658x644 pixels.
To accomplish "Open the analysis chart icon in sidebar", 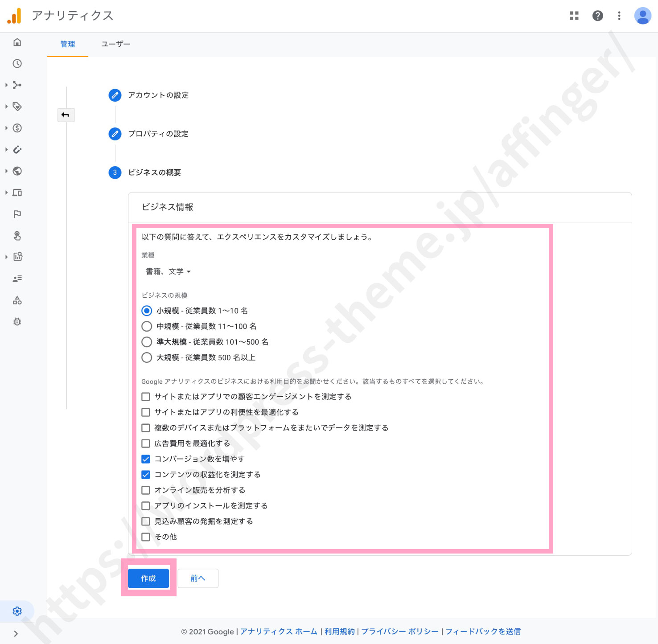I will click(17, 257).
